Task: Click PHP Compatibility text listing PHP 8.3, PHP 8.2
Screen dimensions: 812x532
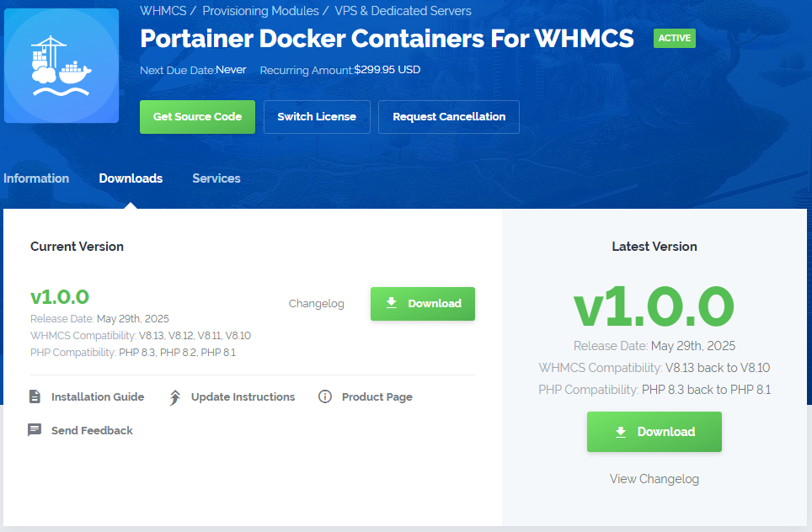Action: click(x=132, y=353)
